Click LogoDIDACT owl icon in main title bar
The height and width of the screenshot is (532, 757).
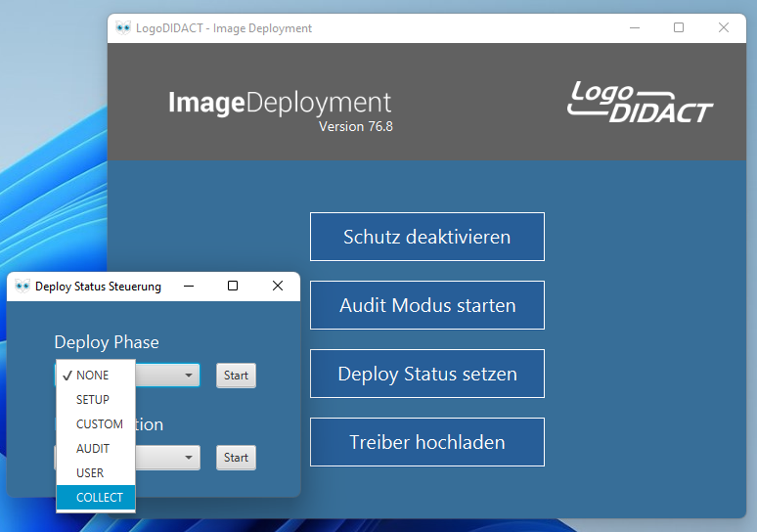[123, 28]
